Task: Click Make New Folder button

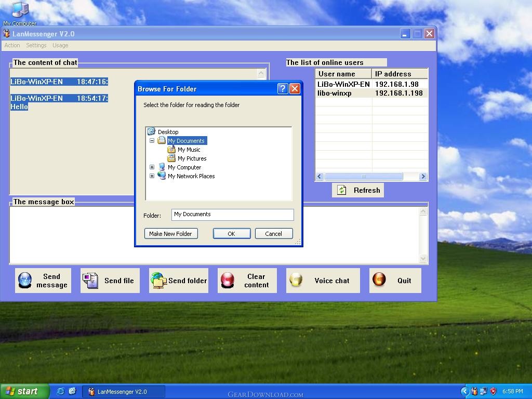Action: 171,233
